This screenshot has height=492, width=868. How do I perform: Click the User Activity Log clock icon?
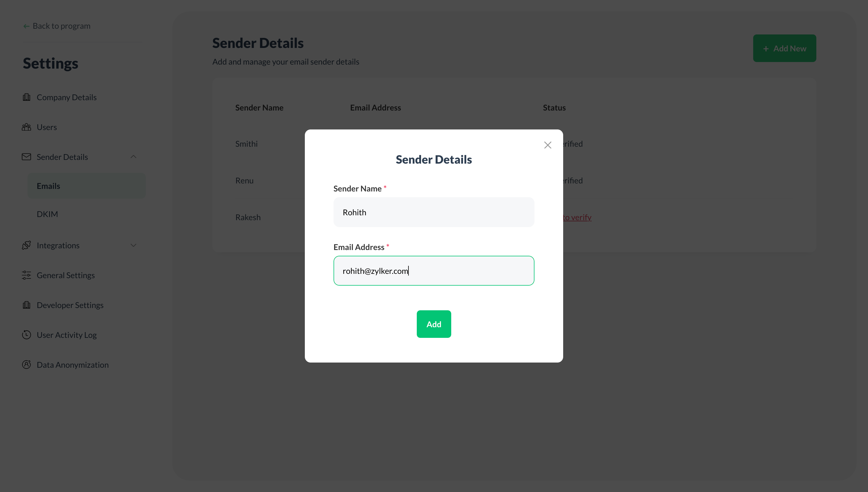tap(26, 335)
